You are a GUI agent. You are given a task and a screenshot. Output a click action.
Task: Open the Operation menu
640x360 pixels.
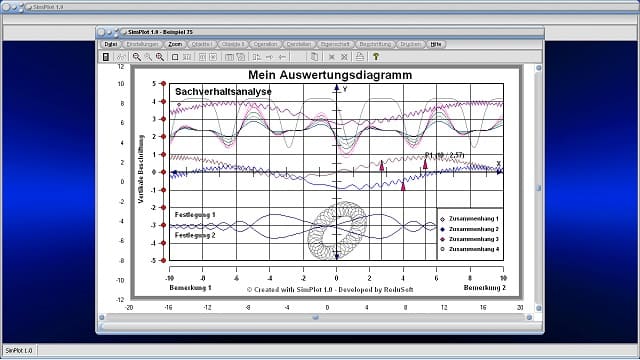click(265, 44)
